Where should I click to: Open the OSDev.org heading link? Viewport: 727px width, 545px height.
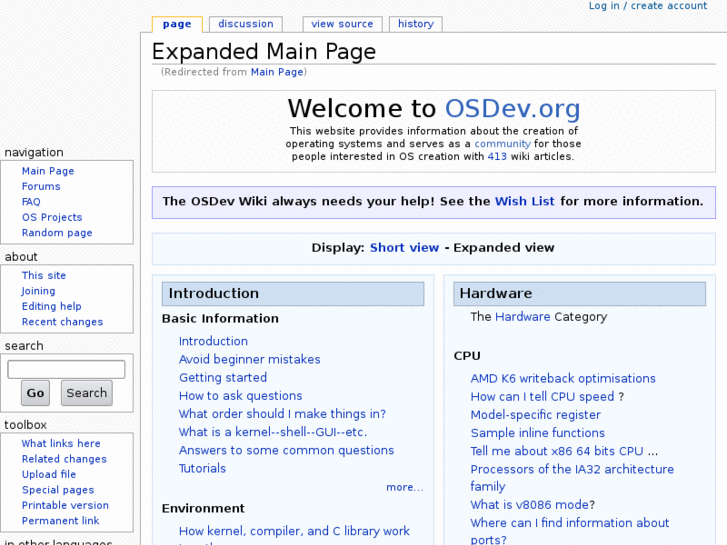(x=513, y=109)
